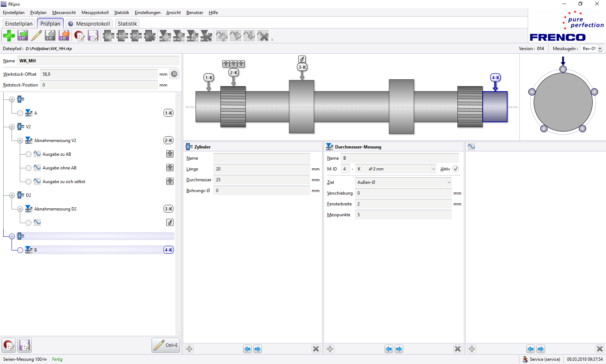Click the pencil edit icon in top toolbar

click(36, 36)
